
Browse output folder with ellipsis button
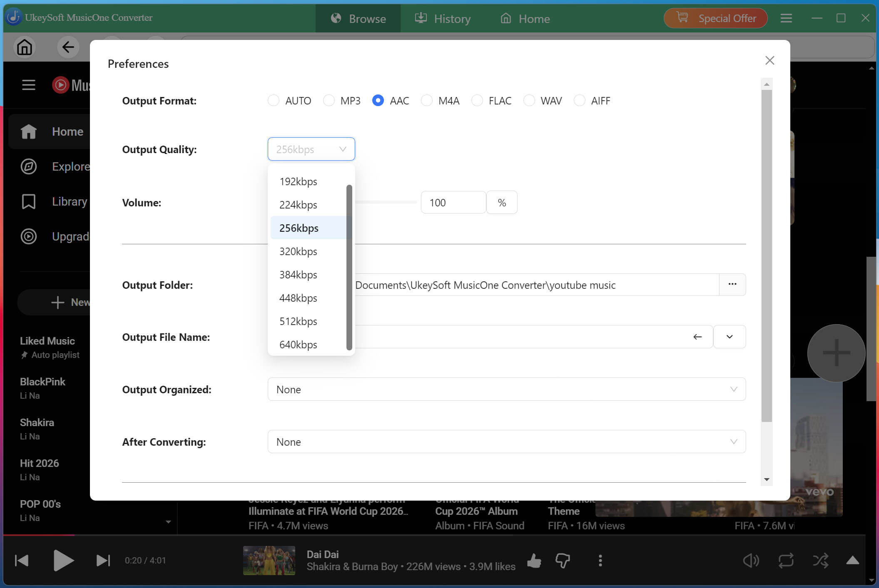coord(732,285)
